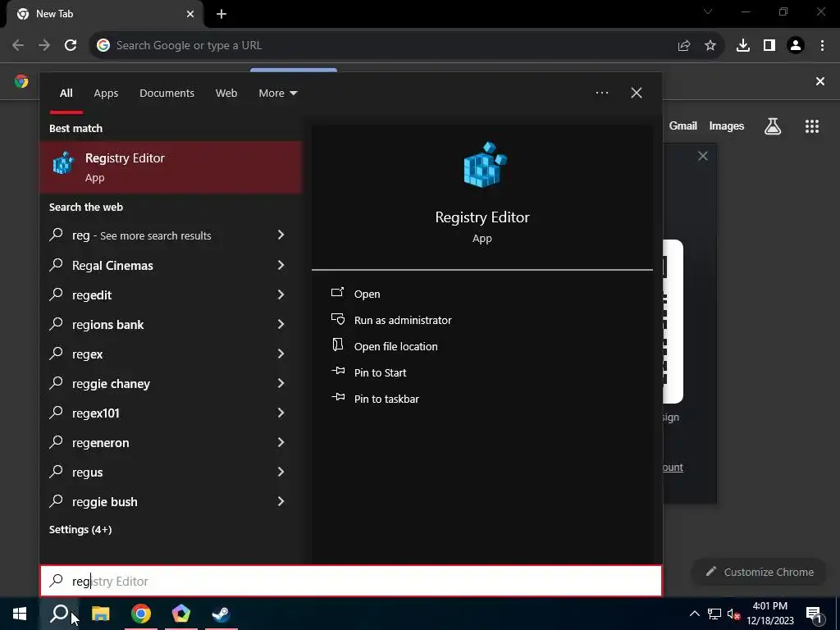
Task: Click Open file location
Action: (x=395, y=347)
